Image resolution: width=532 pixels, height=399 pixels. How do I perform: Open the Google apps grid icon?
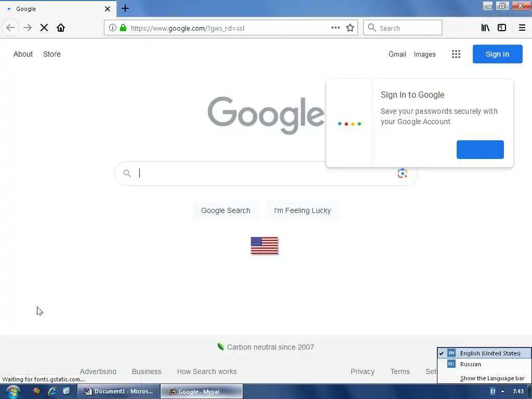point(456,54)
